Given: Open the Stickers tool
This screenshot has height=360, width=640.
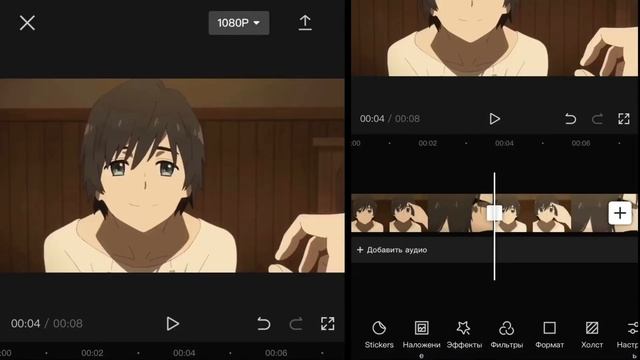Looking at the screenshot, I should tap(379, 335).
